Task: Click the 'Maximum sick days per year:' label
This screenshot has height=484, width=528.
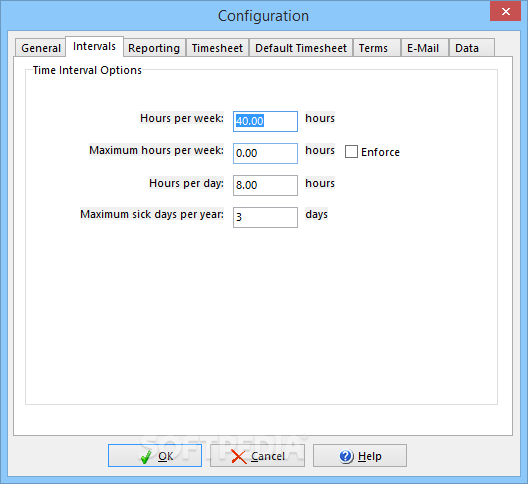Action: coord(152,214)
